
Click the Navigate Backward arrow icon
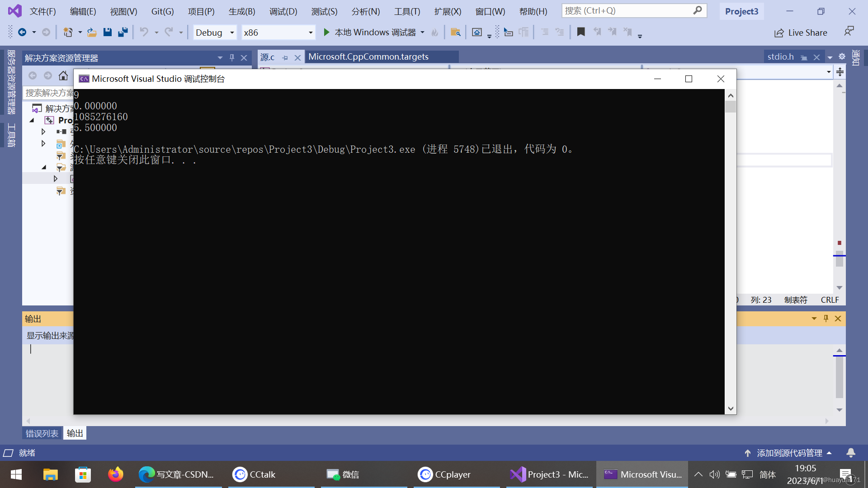(x=22, y=32)
